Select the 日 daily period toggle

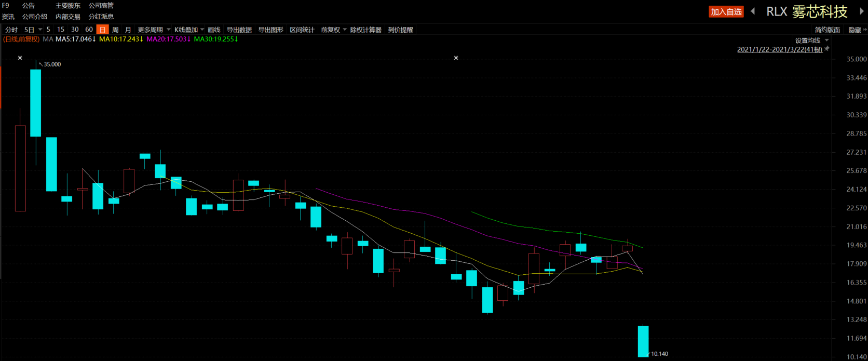[x=102, y=30]
